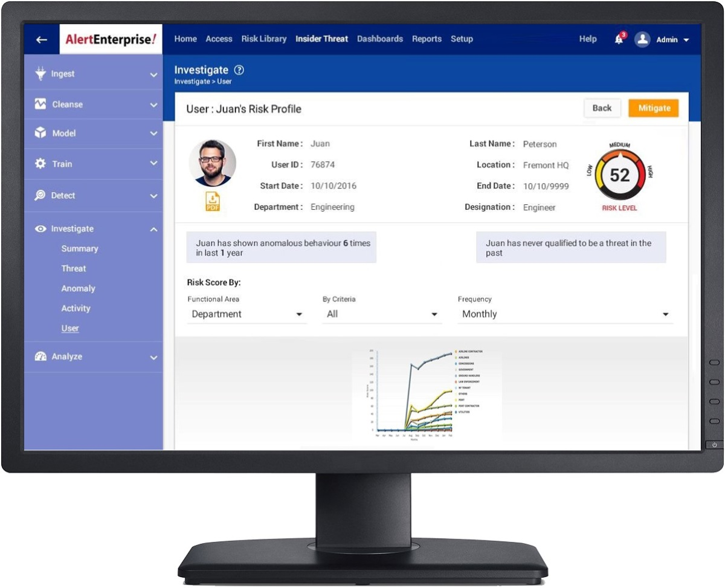Open the notification bell alerts
The height and width of the screenshot is (588, 725).
point(617,39)
